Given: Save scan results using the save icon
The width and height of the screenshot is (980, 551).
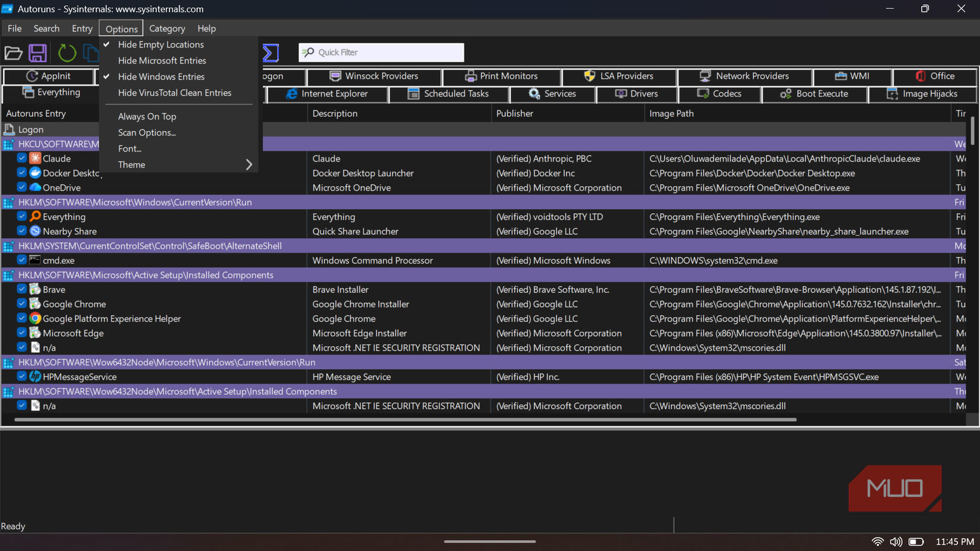Looking at the screenshot, I should (x=38, y=53).
